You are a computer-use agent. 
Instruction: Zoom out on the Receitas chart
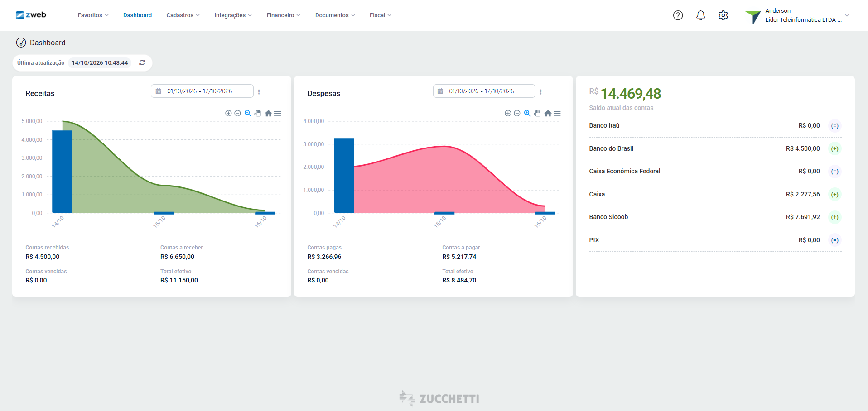(x=237, y=113)
